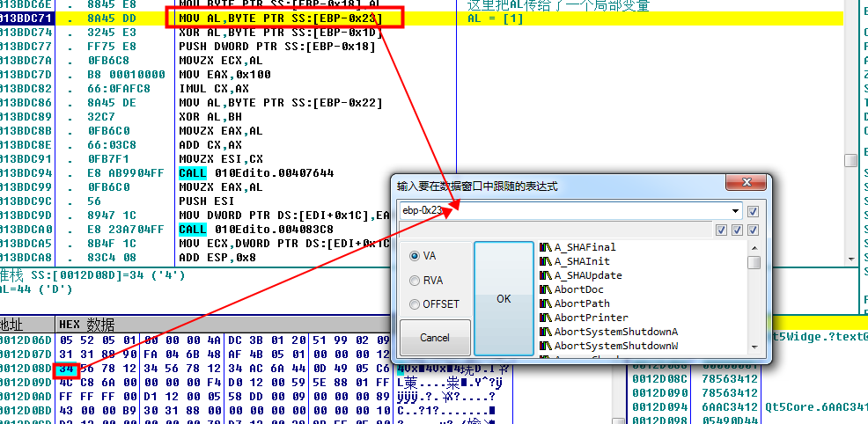Select the CALL 010Edito.004083C8 line
The width and height of the screenshot is (868, 424).
[x=256, y=230]
